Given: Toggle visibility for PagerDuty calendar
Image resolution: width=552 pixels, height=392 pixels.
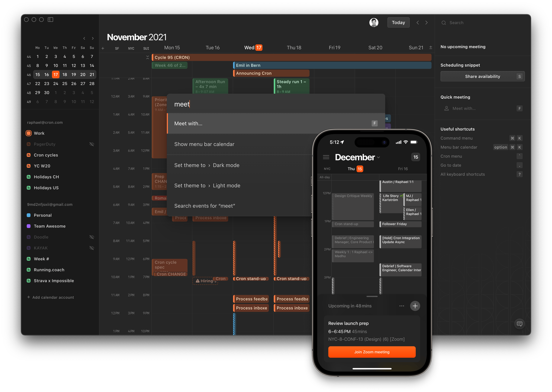Looking at the screenshot, I should click(x=93, y=144).
